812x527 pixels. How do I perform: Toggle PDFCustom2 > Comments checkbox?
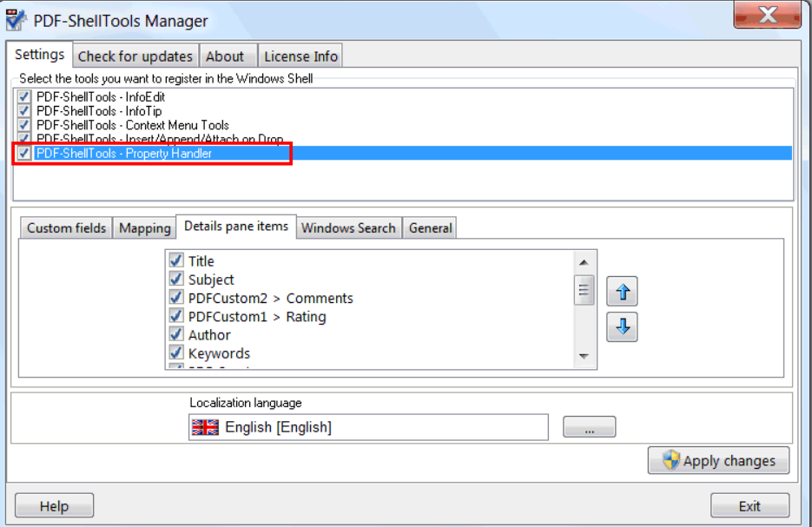(176, 297)
